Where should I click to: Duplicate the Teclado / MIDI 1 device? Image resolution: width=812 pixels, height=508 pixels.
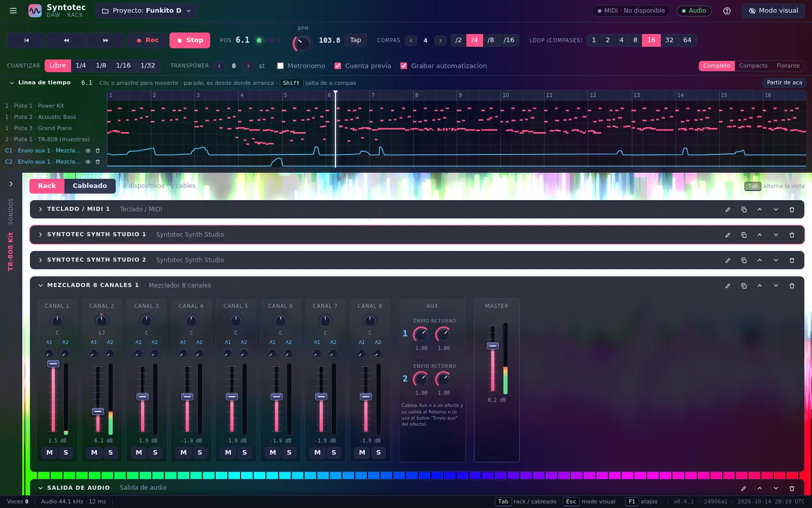tap(744, 209)
